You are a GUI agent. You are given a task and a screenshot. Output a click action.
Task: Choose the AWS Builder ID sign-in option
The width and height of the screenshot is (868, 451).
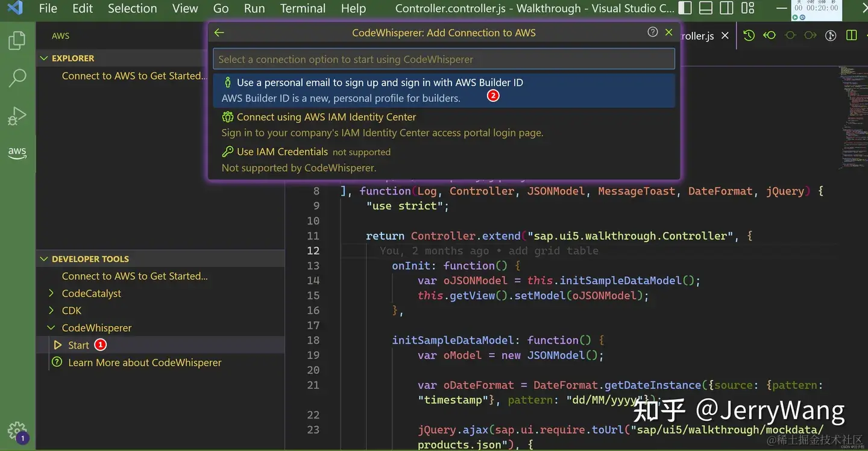pyautogui.click(x=444, y=90)
